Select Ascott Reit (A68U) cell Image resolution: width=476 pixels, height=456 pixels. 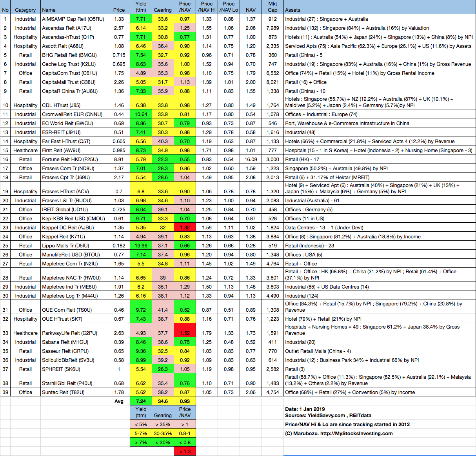pyautogui.click(x=74, y=46)
